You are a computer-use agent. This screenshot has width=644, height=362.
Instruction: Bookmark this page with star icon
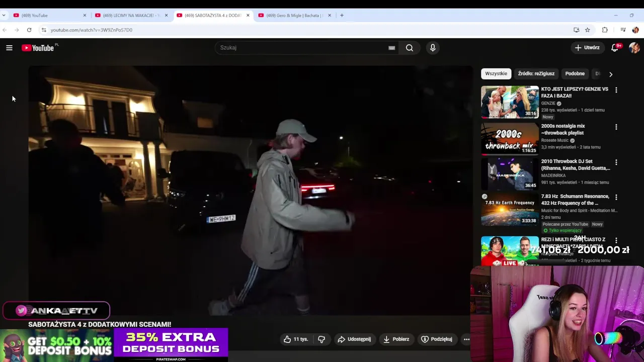pos(587,30)
